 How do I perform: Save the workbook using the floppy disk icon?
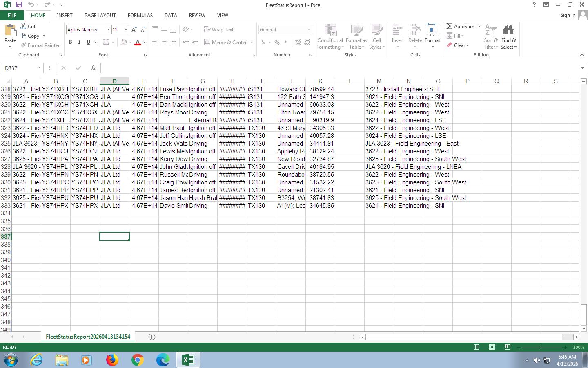[19, 5]
